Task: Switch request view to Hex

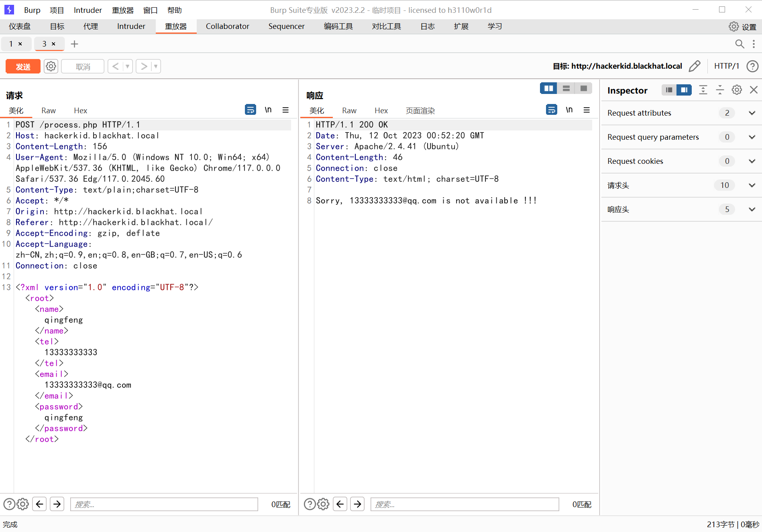Action: point(80,110)
